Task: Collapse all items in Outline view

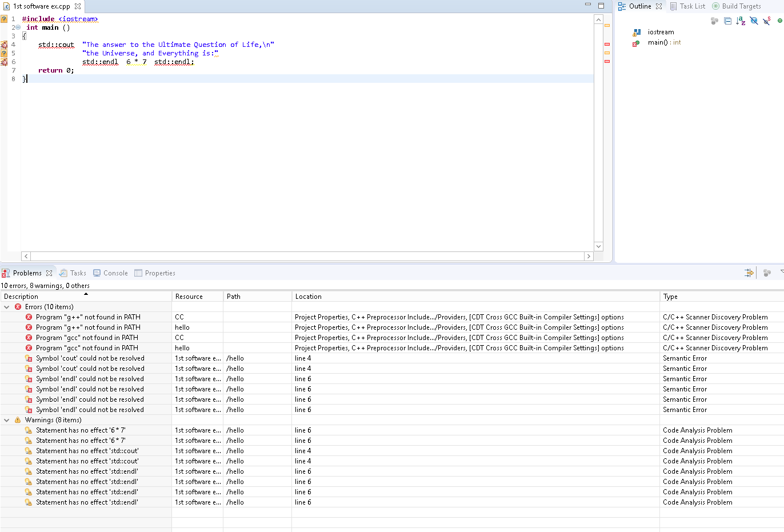Action: click(727, 21)
